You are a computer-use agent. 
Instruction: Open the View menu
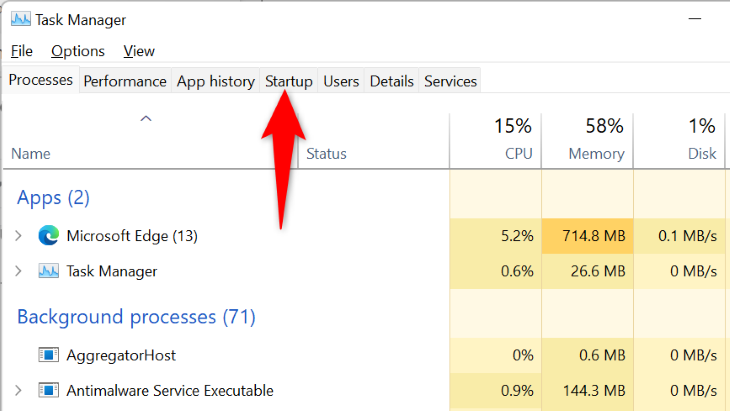139,51
